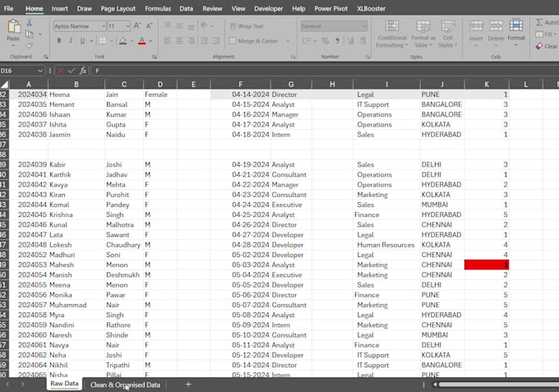
Task: Expand the borders dropdown arrow
Action: (111, 41)
